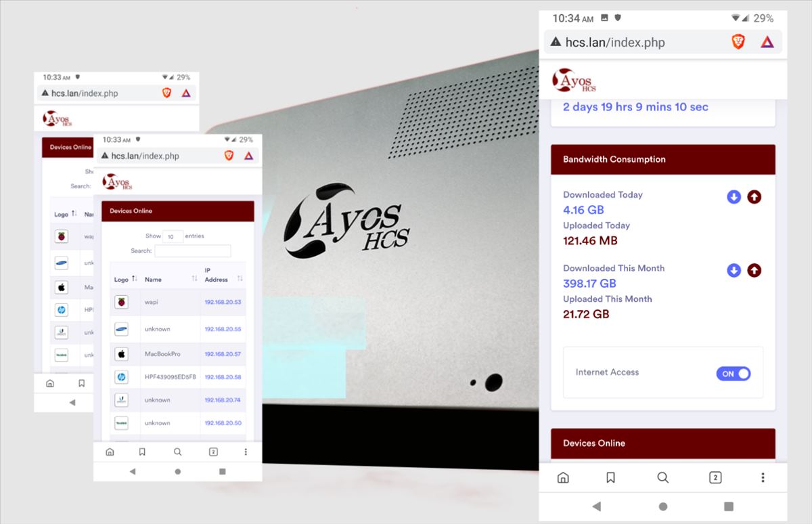Open the IP link 192.168.20.53 for wapi
This screenshot has height=524, width=812.
coord(223,302)
